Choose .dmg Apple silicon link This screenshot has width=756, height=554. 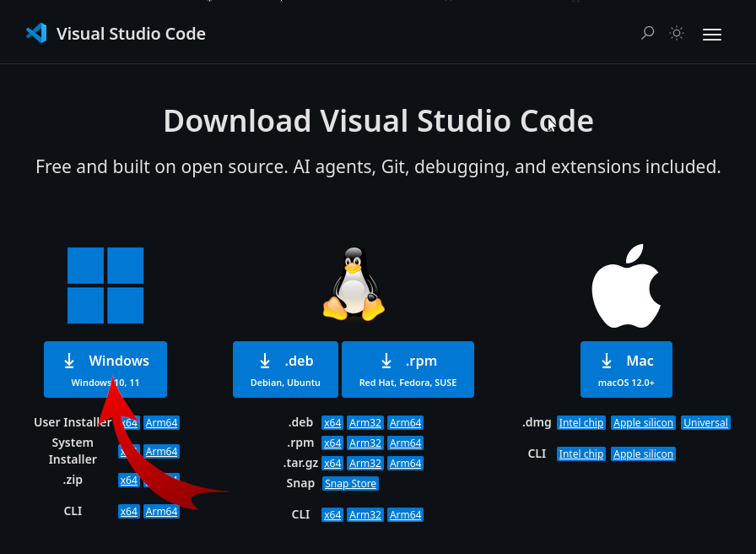coord(643,423)
